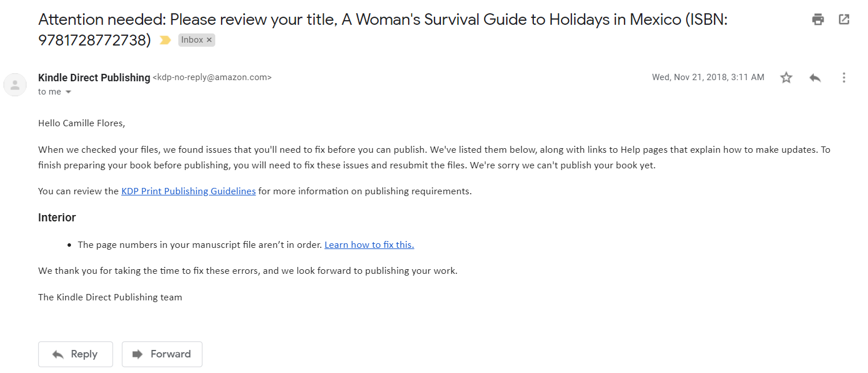Image resolution: width=868 pixels, height=373 pixels.
Task: Open the three-dot More options menu
Action: (844, 77)
